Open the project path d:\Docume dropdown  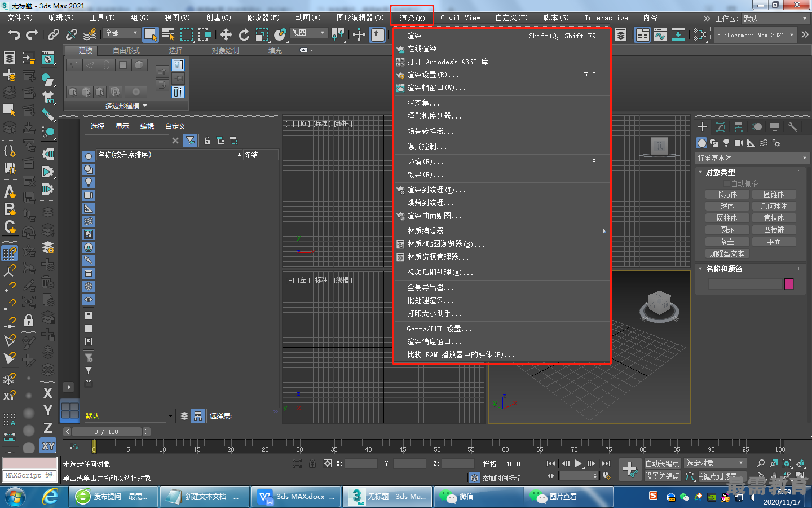(756, 35)
